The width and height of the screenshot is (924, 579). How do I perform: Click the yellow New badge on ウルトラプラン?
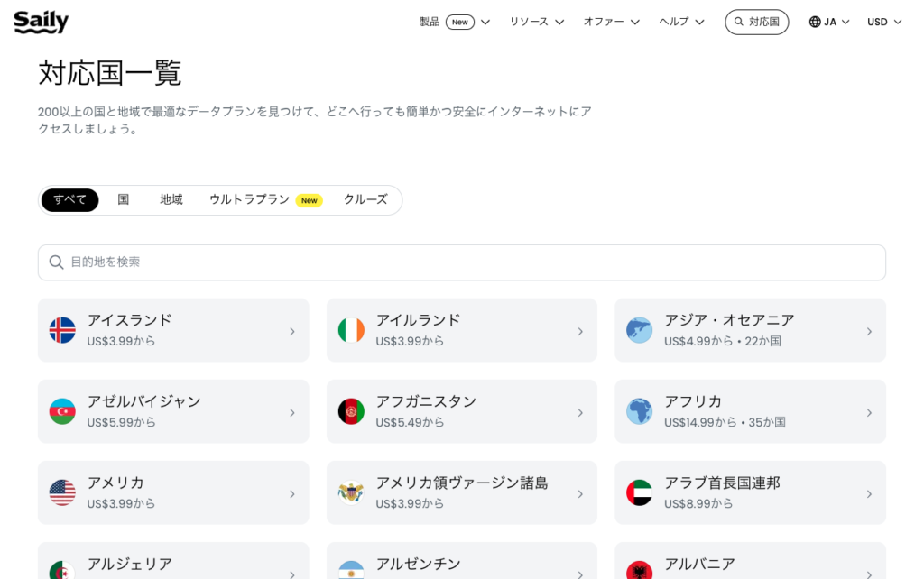pyautogui.click(x=310, y=200)
